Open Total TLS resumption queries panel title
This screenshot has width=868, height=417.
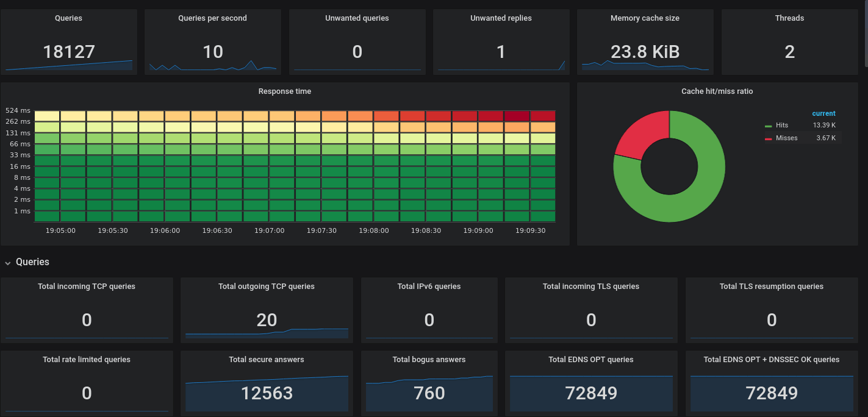(x=772, y=287)
